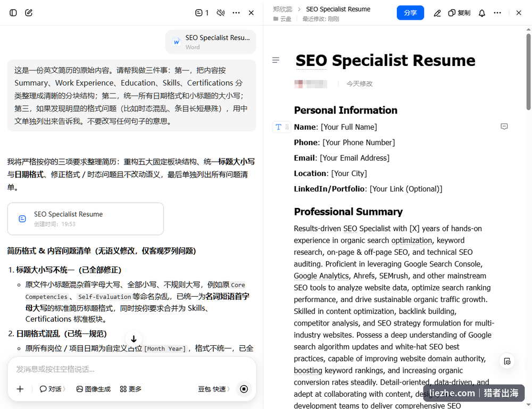532x409 pixels.
Task: Copy the document with 复制 button
Action: pos(459,13)
